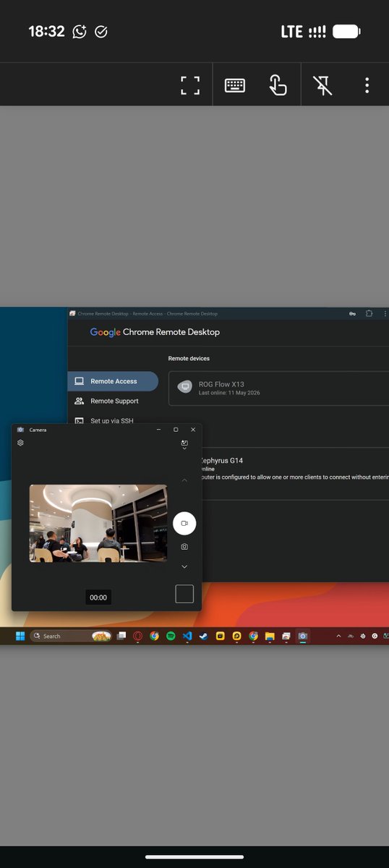This screenshot has width=389, height=868.
Task: Open the camera roll thumbnail square
Action: [x=184, y=594]
